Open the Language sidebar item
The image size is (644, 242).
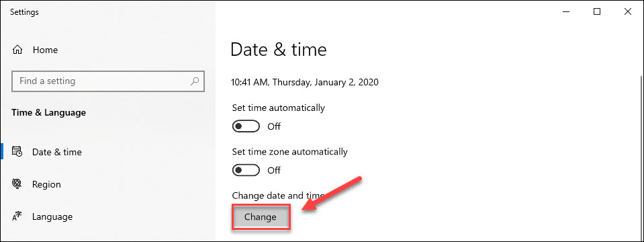click(x=52, y=216)
